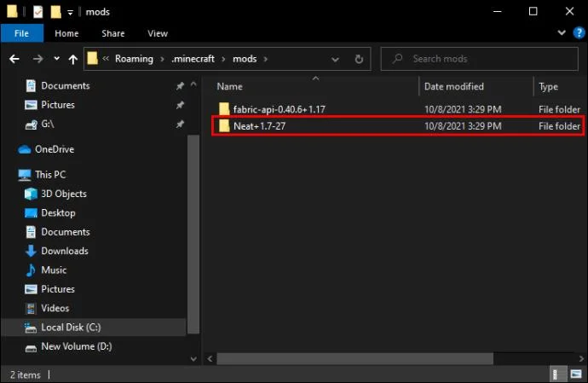Open the File menu
The width and height of the screenshot is (588, 383).
(22, 33)
